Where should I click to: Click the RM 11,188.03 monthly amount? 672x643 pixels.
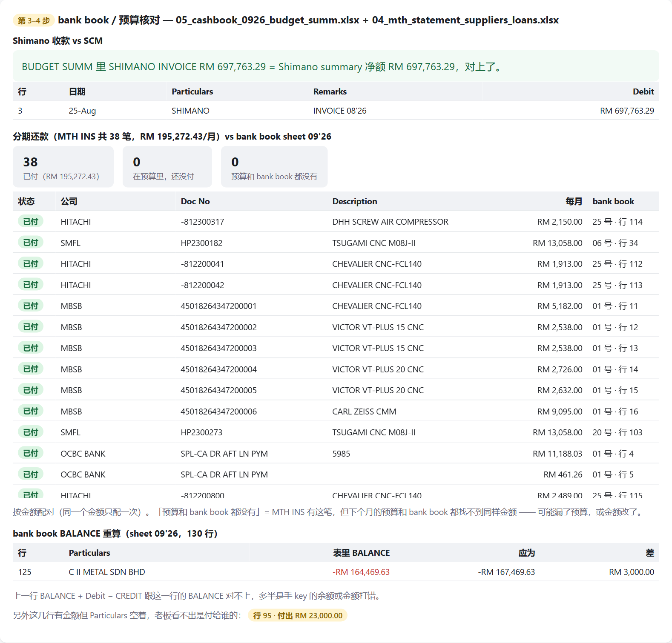(557, 454)
